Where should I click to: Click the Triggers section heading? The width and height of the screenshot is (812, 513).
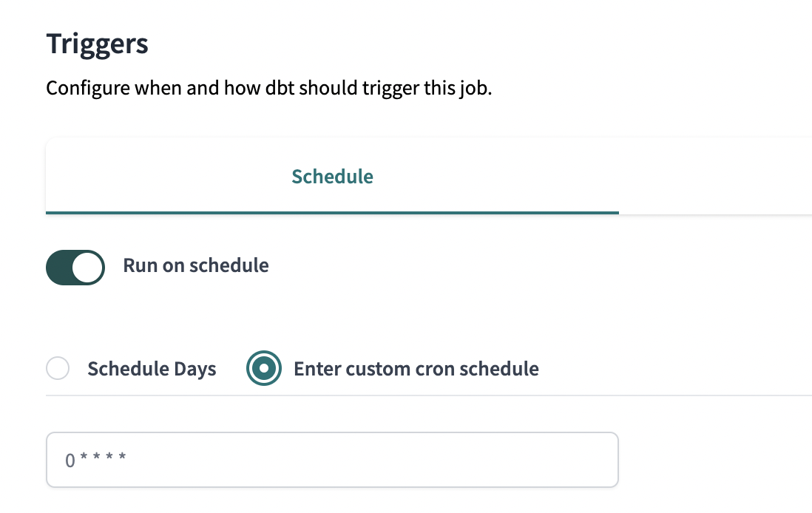pos(97,44)
